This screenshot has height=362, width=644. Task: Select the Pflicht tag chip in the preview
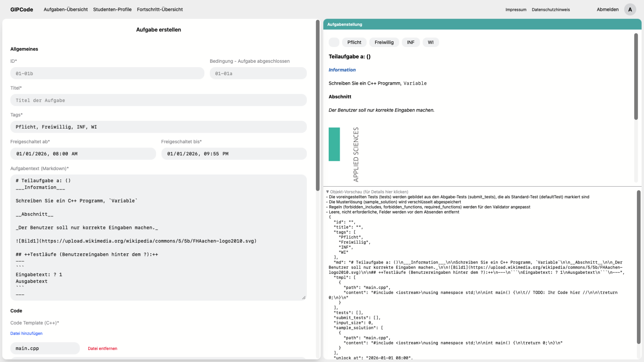click(x=354, y=42)
